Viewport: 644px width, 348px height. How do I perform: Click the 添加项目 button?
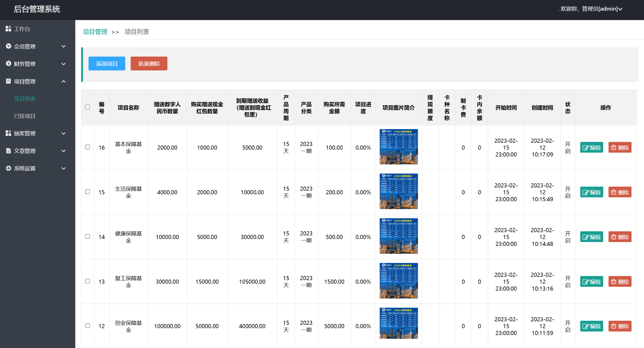click(107, 64)
